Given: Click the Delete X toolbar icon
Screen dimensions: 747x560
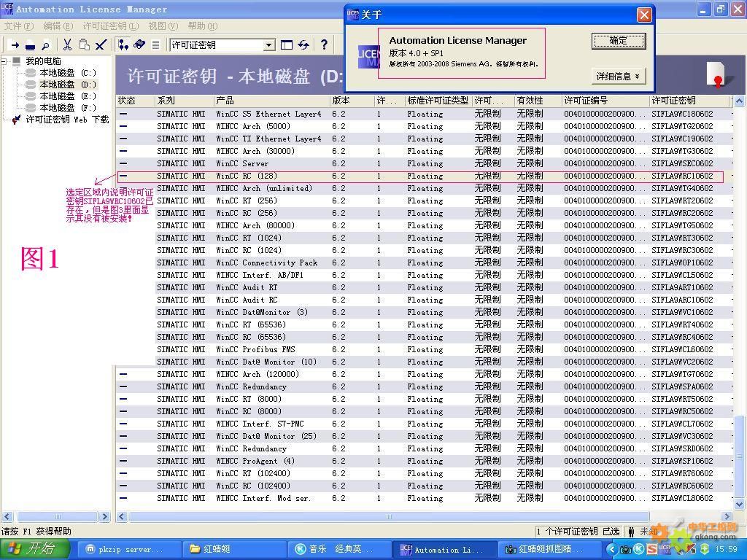Looking at the screenshot, I should pyautogui.click(x=100, y=45).
